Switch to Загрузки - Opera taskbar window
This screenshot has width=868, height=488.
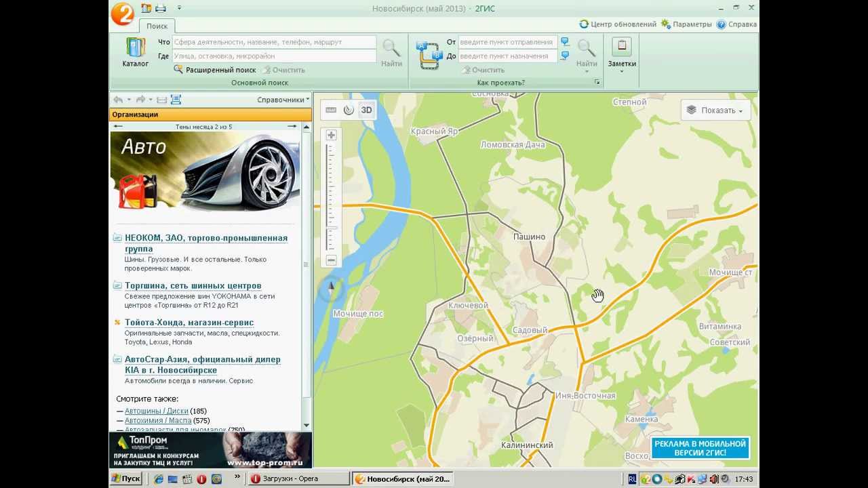(297, 479)
